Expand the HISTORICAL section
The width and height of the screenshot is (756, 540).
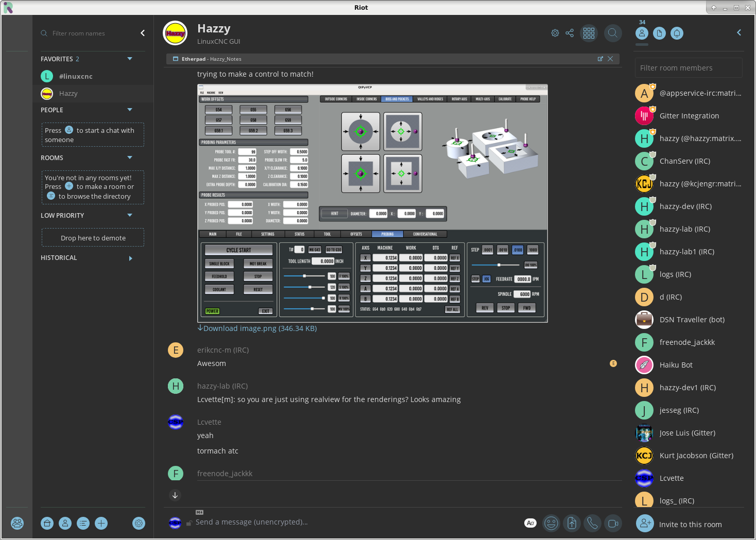click(x=131, y=258)
